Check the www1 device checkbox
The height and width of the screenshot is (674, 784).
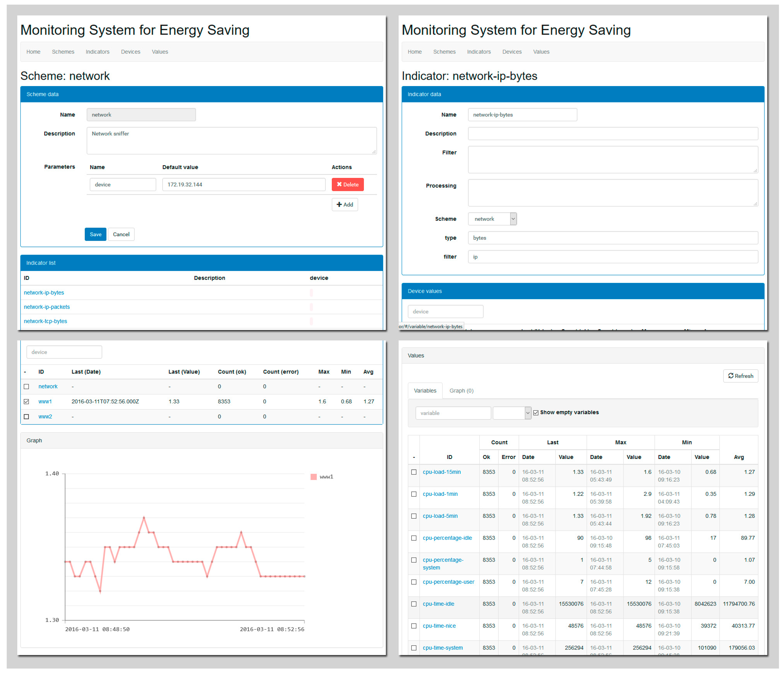point(26,402)
